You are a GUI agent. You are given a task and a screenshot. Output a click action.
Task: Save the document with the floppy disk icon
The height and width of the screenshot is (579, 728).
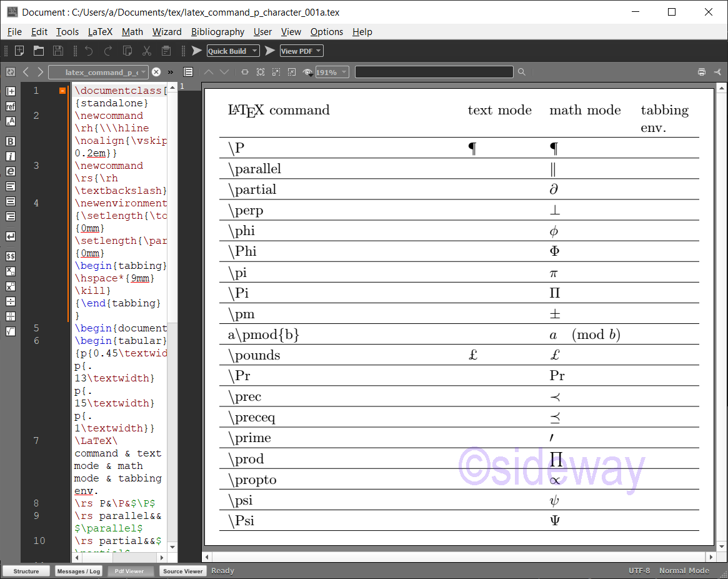click(x=58, y=51)
